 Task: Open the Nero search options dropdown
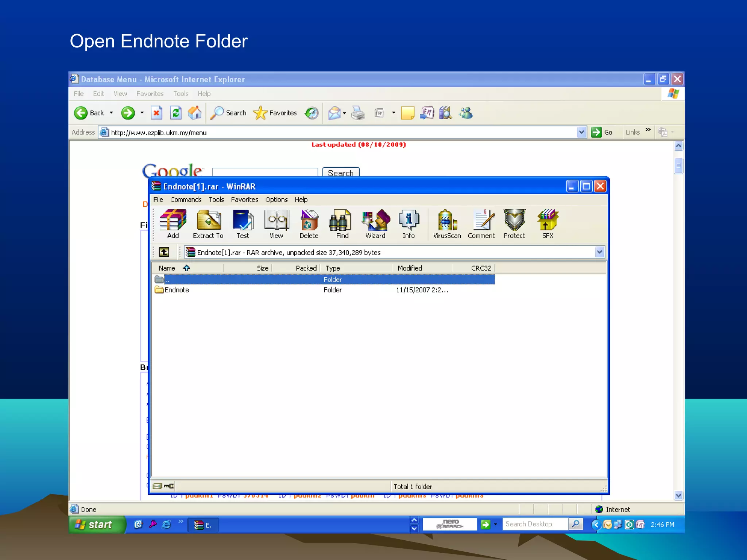pyautogui.click(x=495, y=524)
